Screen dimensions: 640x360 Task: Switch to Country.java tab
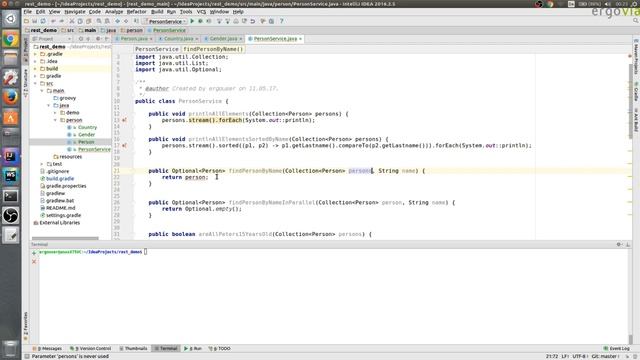[x=178, y=39]
